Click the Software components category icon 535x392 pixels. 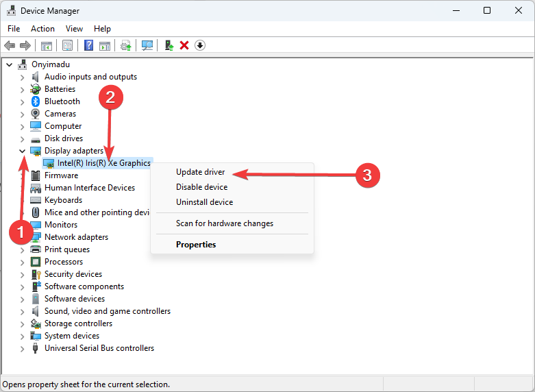click(x=36, y=286)
